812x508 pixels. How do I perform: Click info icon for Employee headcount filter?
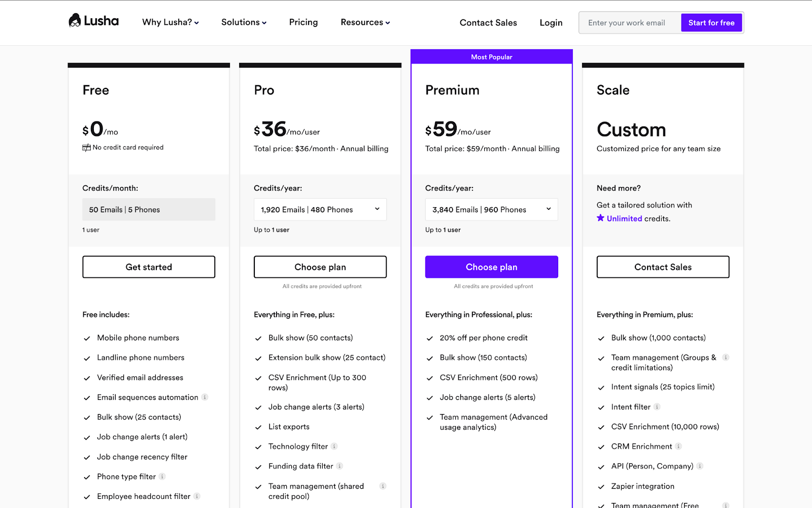tap(197, 496)
